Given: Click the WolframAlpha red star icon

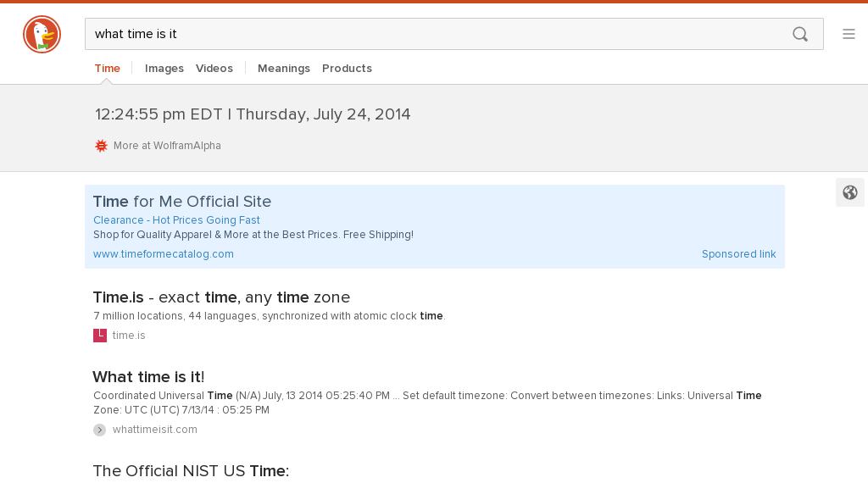Looking at the screenshot, I should [101, 146].
